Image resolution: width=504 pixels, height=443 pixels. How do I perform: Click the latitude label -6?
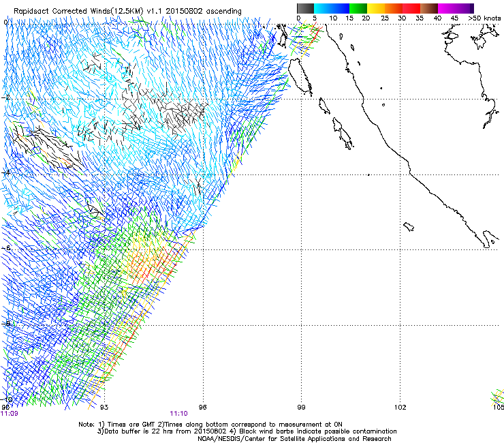7,248
